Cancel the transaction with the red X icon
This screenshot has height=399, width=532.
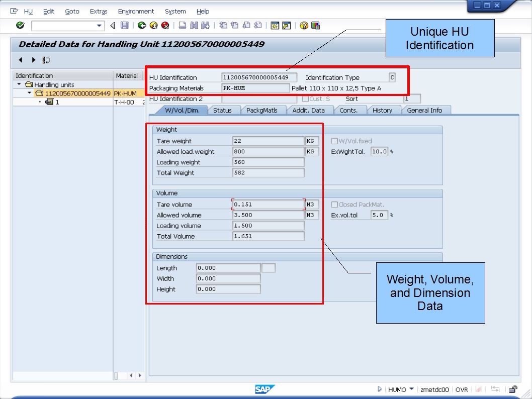(165, 25)
